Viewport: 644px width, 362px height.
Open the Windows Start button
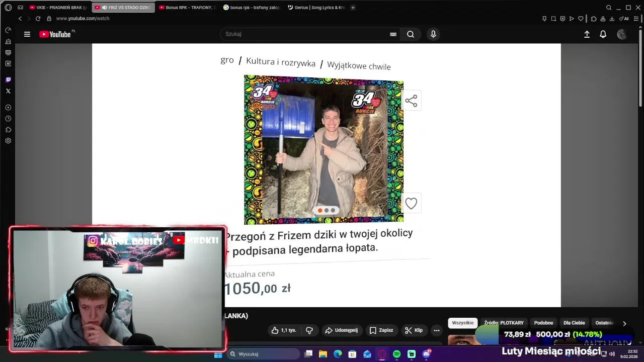click(218, 354)
